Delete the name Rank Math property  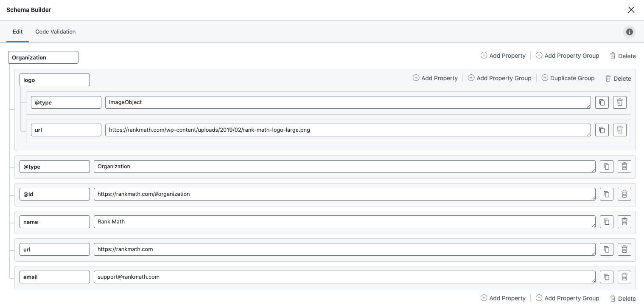624,222
